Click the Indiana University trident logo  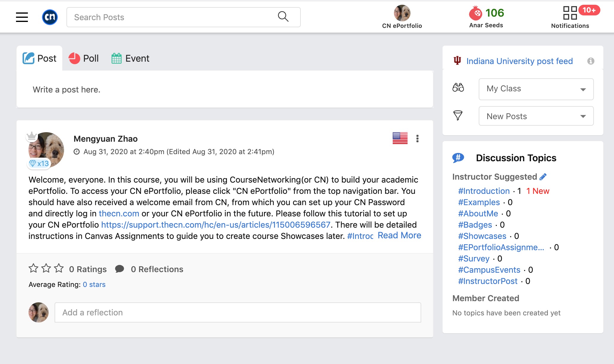pyautogui.click(x=457, y=61)
